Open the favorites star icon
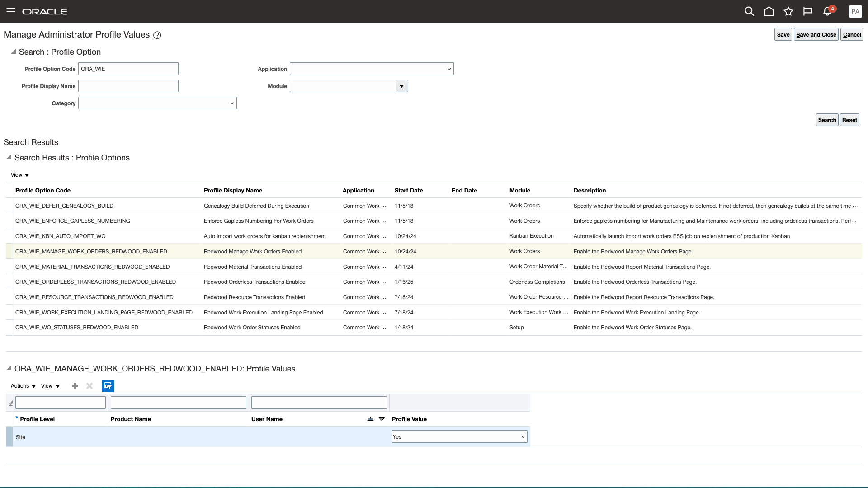The height and width of the screenshot is (488, 868). tap(789, 11)
